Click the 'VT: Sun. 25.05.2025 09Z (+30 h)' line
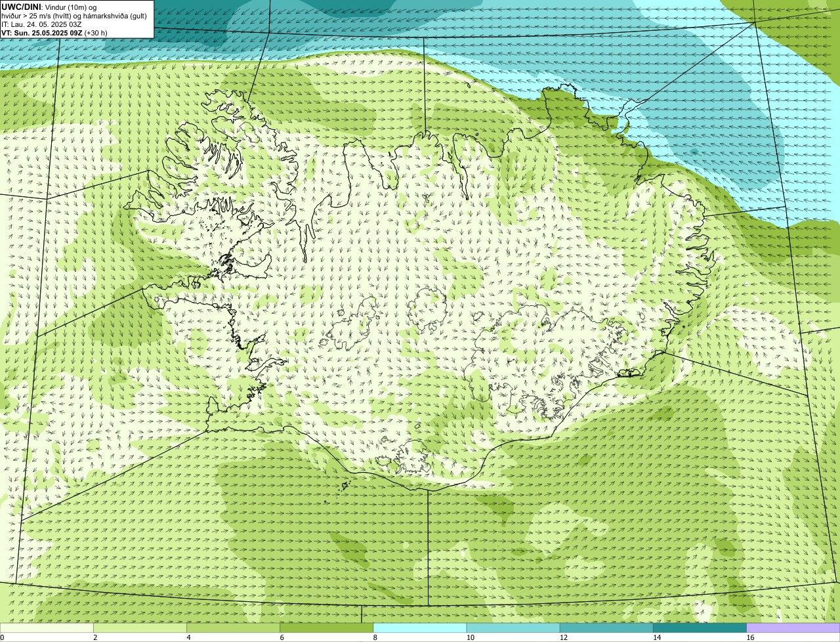Screen dimensions: 840x642 tap(54, 33)
